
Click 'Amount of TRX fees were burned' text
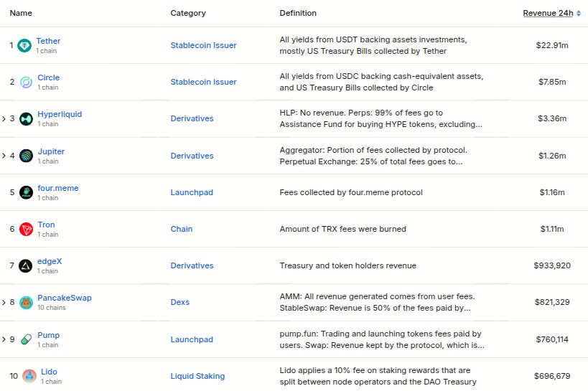coord(342,229)
